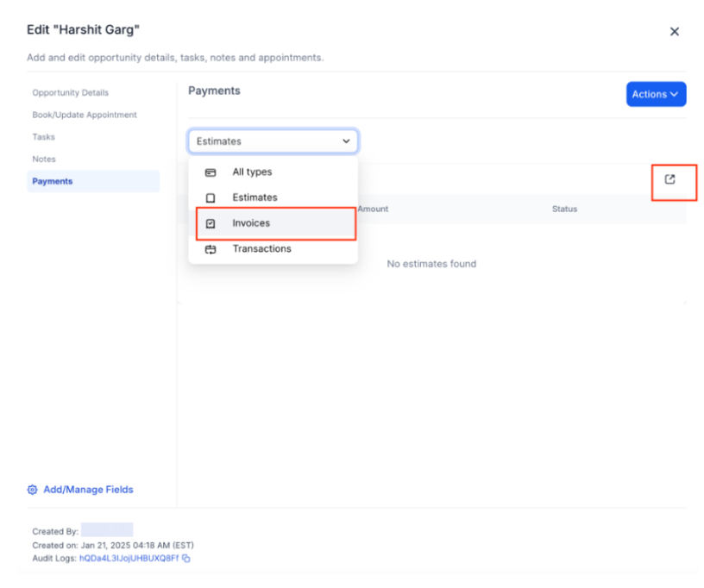Choose the Transactions option text
The height and width of the screenshot is (588, 704).
pos(261,249)
